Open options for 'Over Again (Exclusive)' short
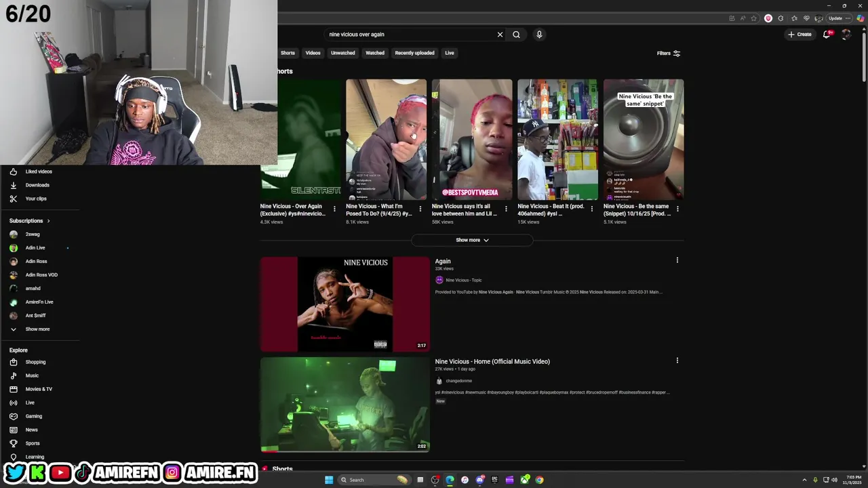The width and height of the screenshot is (868, 488). 334,209
